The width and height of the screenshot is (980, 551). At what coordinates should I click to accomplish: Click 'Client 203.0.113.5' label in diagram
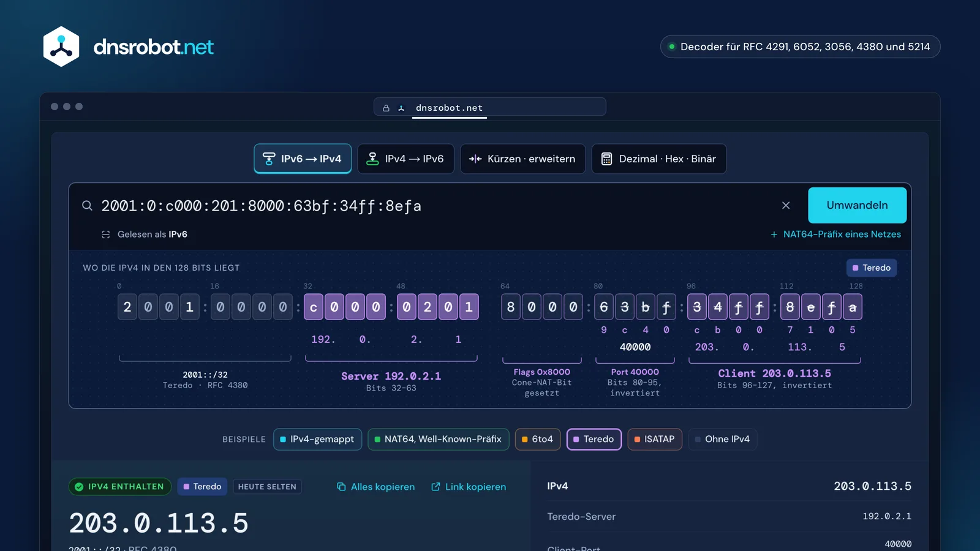[x=774, y=373]
